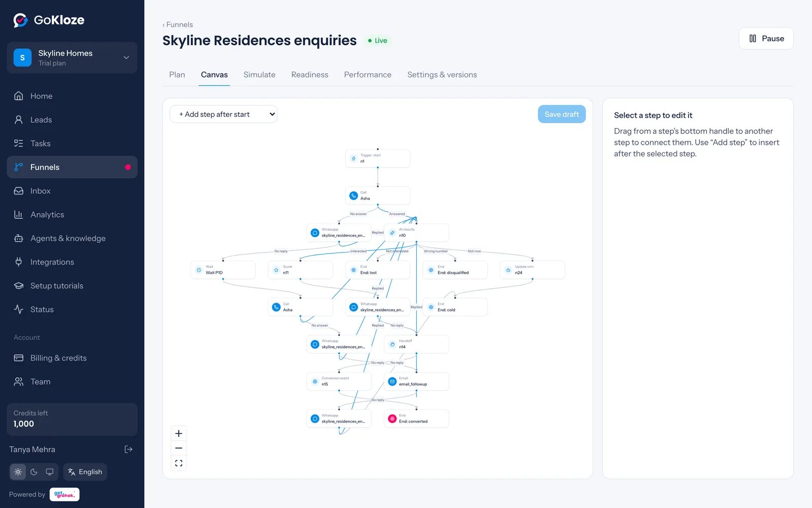This screenshot has width=812, height=508.
Task: Zoom in on the canvas
Action: (x=179, y=433)
